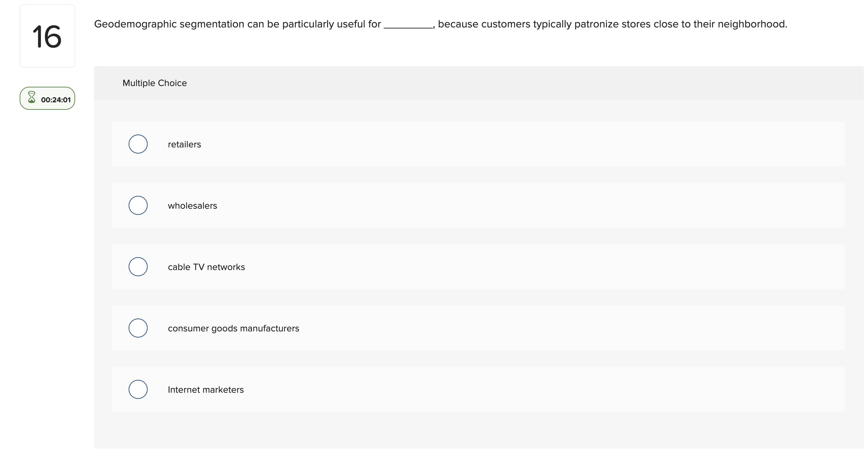Select the 'wholesalers' radio button
868x450 pixels.
pyautogui.click(x=138, y=205)
